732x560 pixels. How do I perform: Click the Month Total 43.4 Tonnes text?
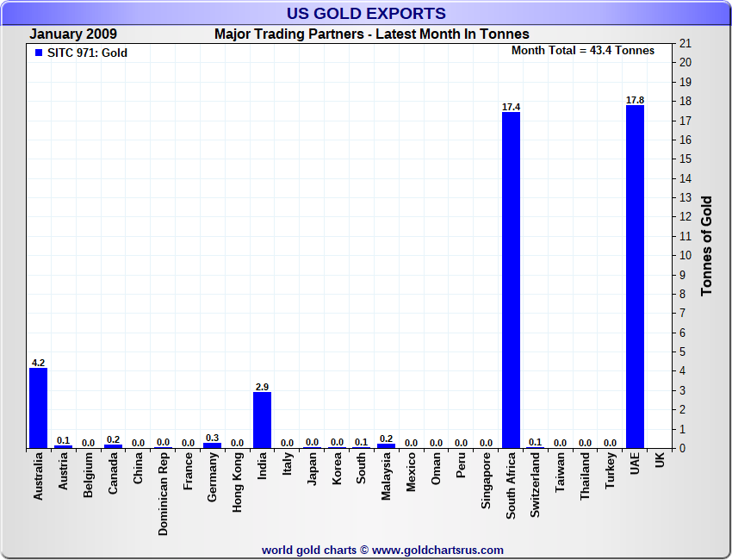point(583,51)
